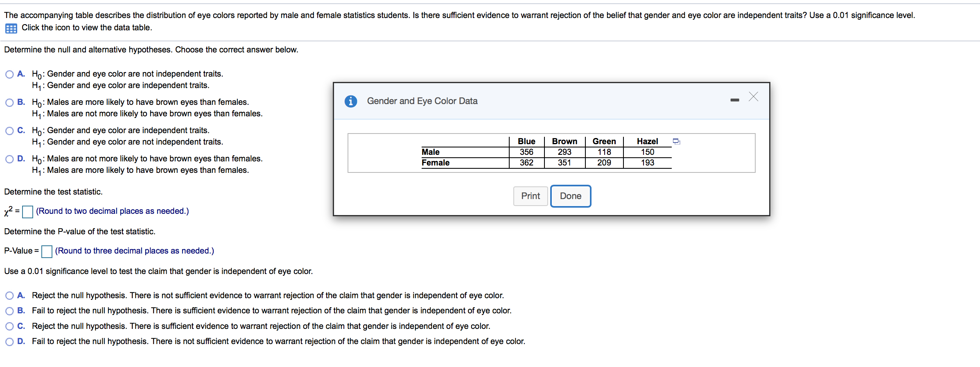Minimize the Gender and Eye Color Data dialog

735,100
